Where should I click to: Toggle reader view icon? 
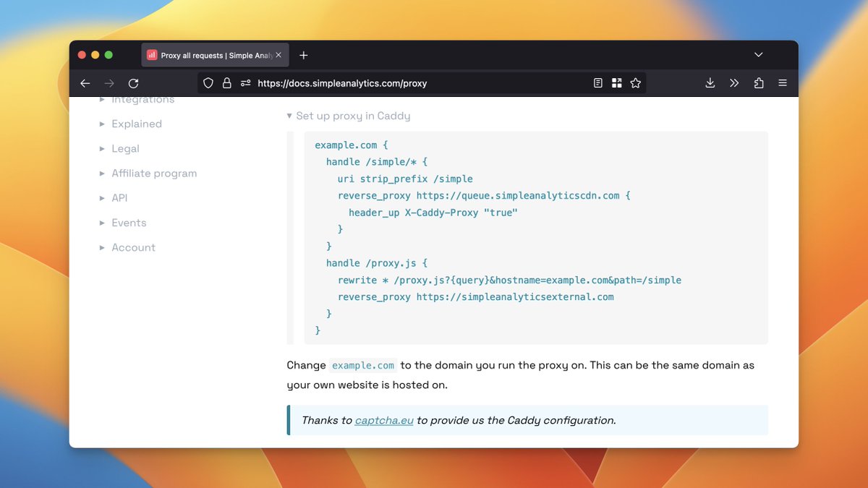coord(598,83)
